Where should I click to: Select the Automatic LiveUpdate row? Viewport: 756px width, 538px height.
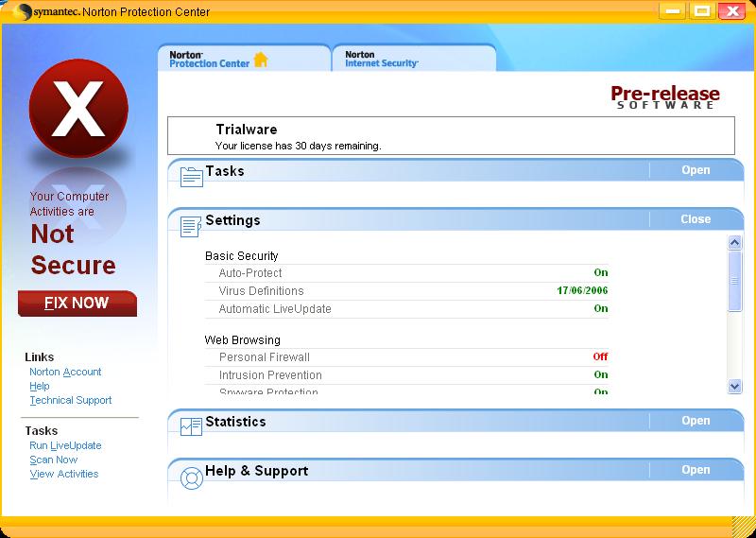click(x=406, y=309)
